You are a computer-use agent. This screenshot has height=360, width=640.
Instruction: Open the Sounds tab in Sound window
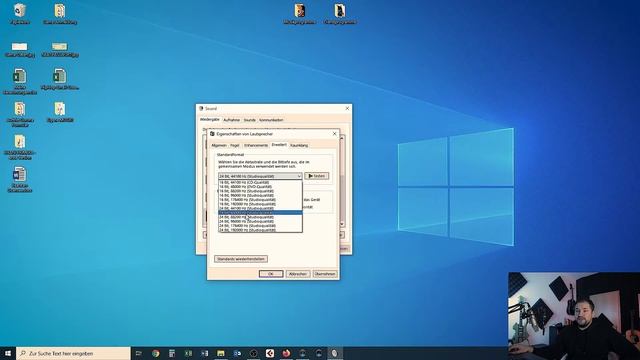[249, 120]
